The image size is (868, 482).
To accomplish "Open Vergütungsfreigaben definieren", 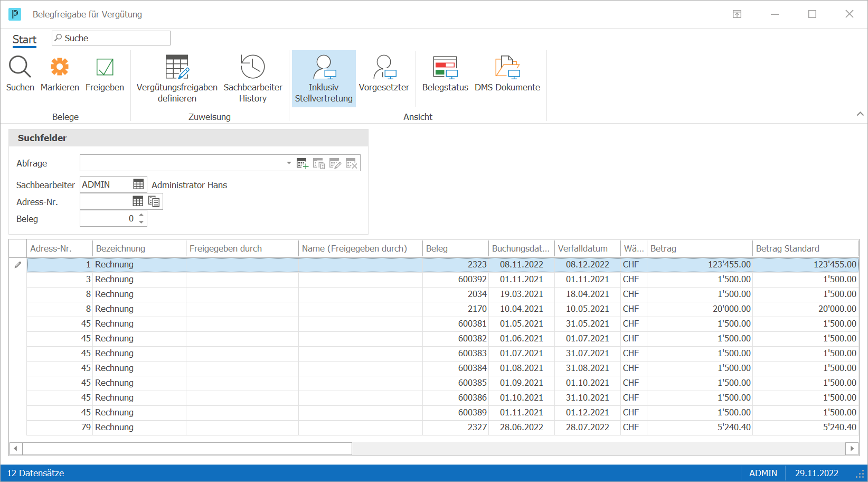I will click(x=177, y=79).
